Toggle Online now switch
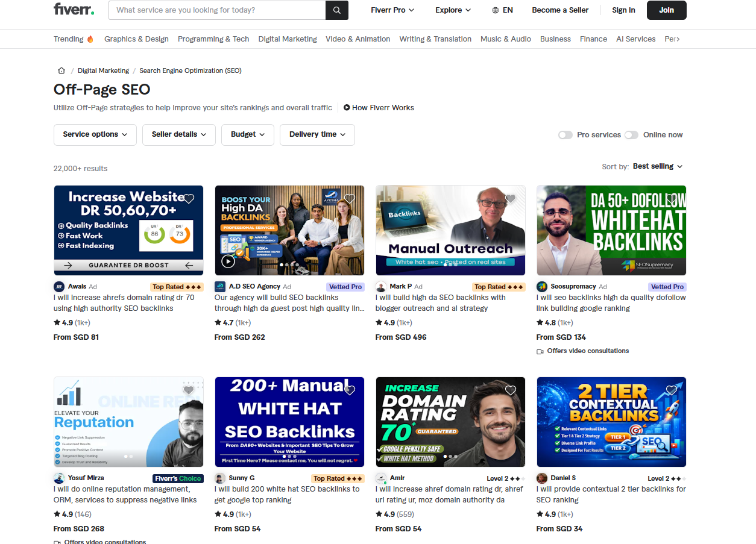This screenshot has width=756, height=544. [x=631, y=135]
